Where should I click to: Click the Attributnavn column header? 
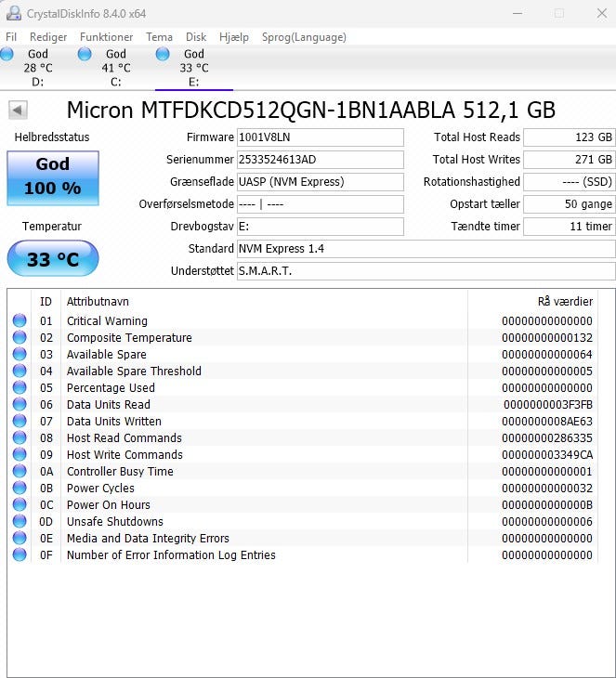pyautogui.click(x=264, y=301)
